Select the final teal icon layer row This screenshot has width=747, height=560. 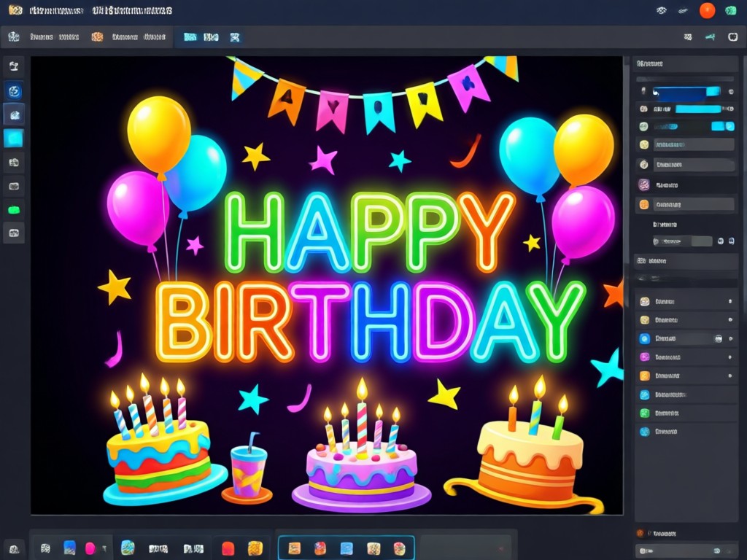pos(685,432)
